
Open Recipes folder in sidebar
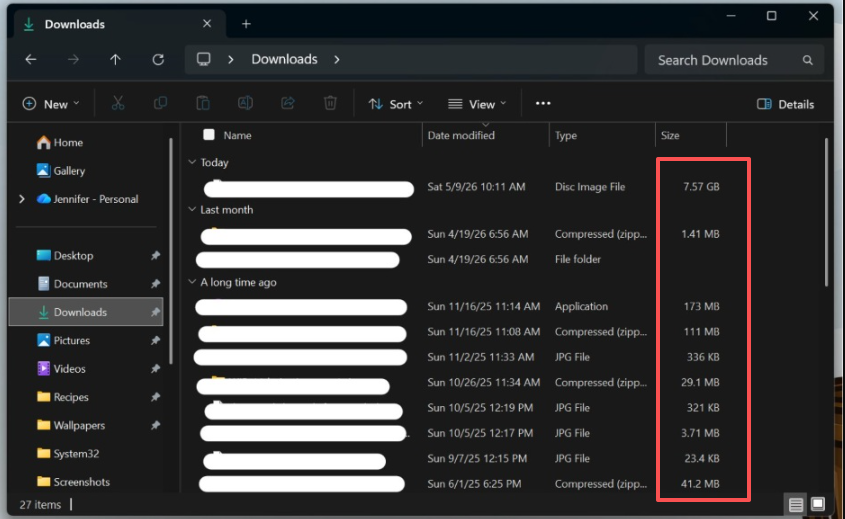click(x=62, y=397)
